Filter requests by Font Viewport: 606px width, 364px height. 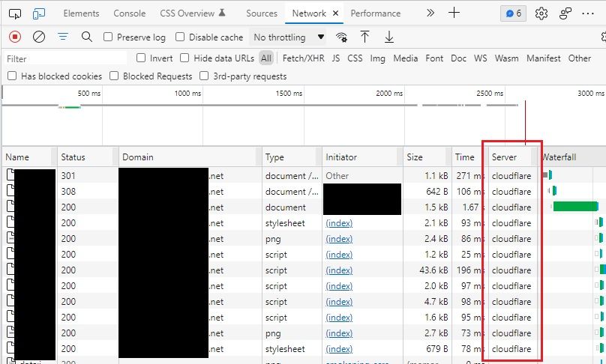(434, 58)
